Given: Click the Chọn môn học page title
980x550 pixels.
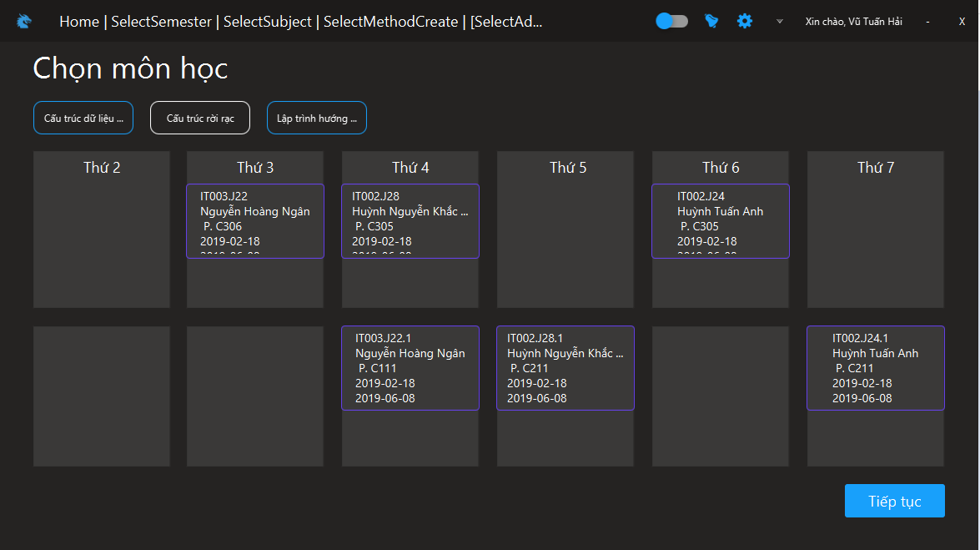Looking at the screenshot, I should 130,68.
